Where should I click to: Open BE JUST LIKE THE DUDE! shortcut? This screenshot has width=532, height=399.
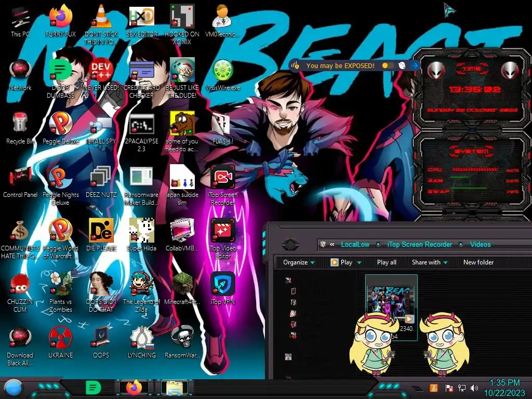click(182, 78)
